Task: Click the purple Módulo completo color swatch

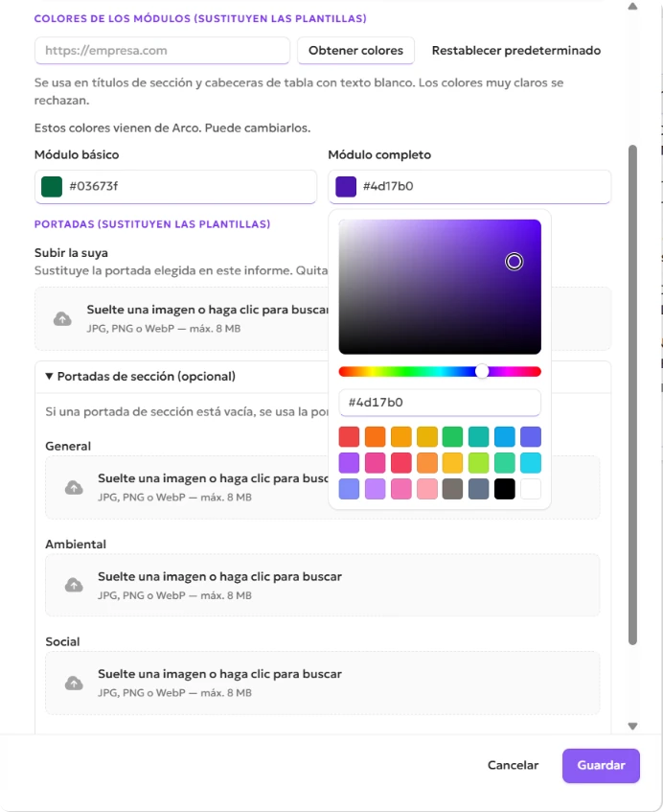Action: click(x=346, y=186)
